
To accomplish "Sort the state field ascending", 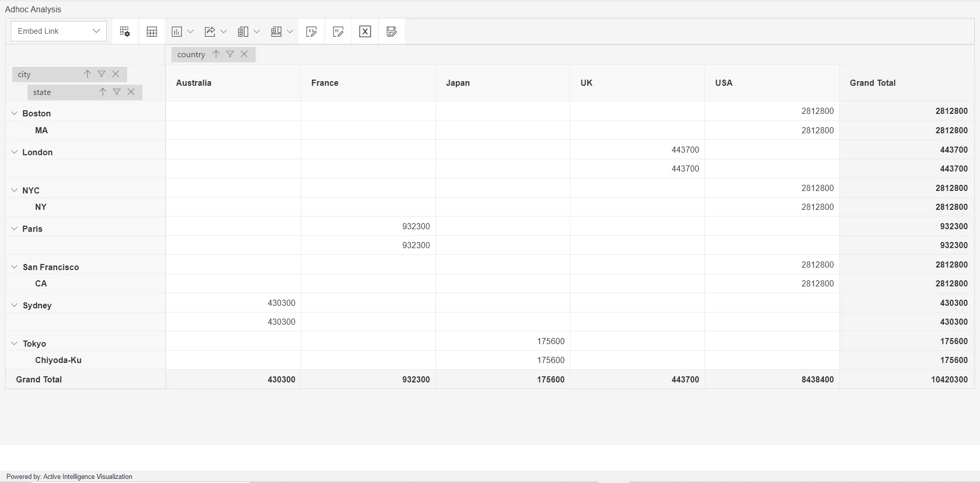I will [x=103, y=92].
